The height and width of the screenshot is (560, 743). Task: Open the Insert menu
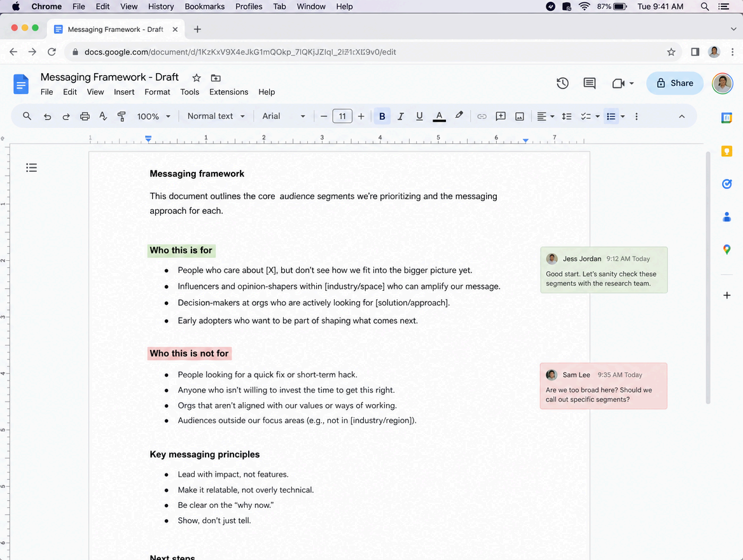click(124, 92)
